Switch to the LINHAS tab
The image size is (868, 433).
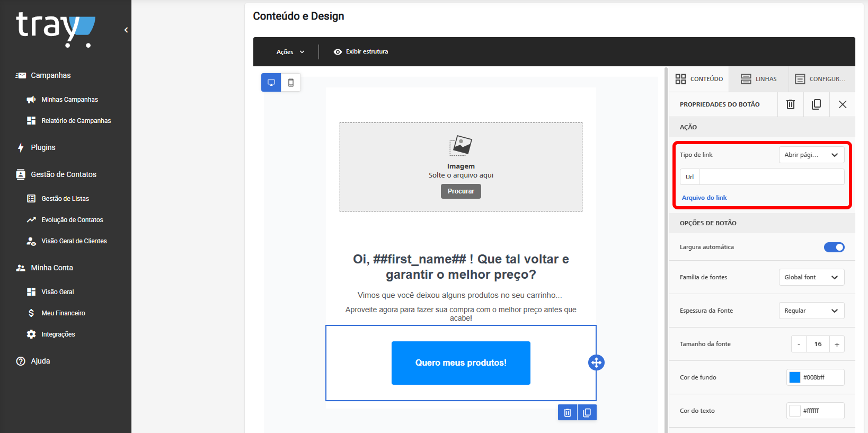click(758, 79)
